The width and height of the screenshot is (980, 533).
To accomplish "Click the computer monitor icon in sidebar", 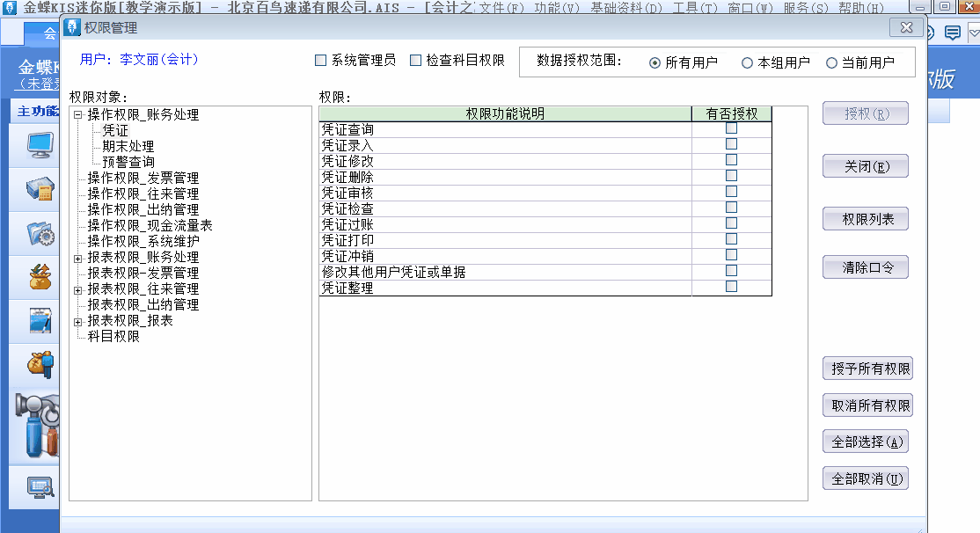I will click(39, 143).
